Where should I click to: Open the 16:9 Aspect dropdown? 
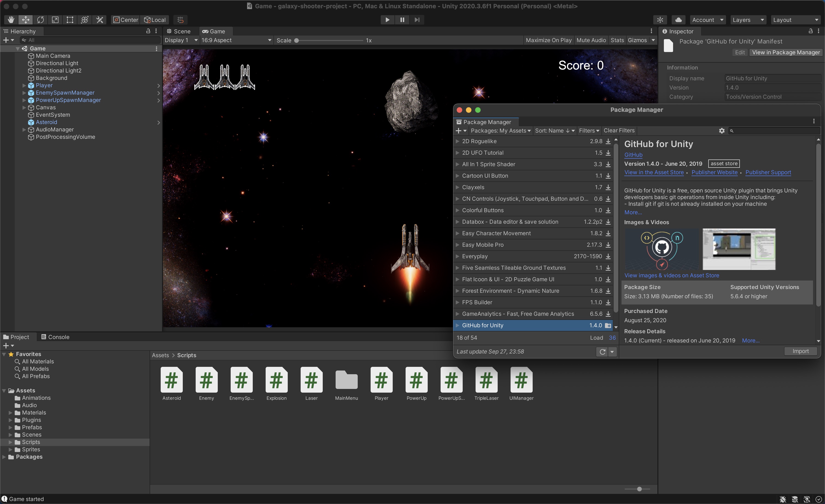(236, 40)
